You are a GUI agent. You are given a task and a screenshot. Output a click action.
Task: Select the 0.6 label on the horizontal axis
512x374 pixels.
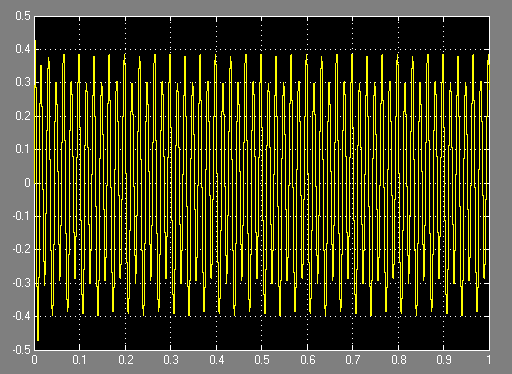(x=307, y=360)
